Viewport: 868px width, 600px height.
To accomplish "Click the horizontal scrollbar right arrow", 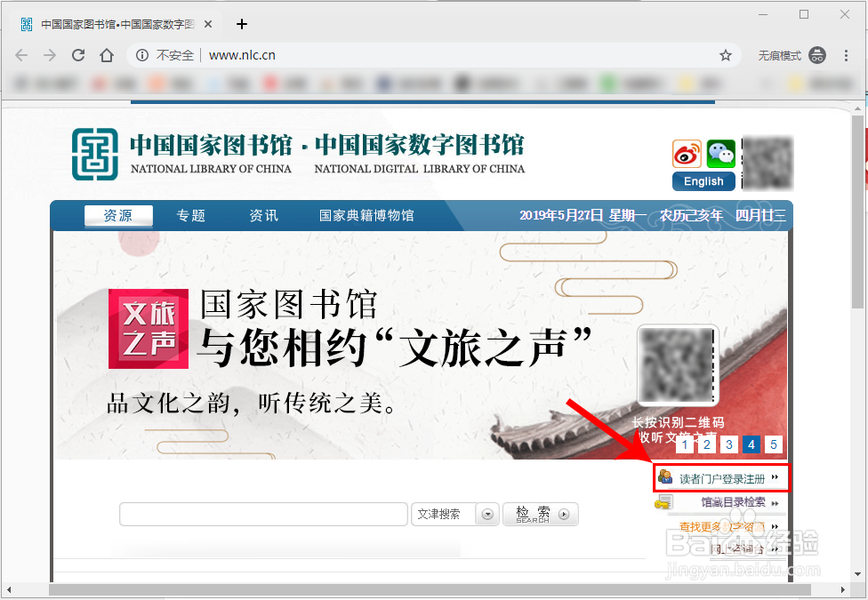I will 844,589.
